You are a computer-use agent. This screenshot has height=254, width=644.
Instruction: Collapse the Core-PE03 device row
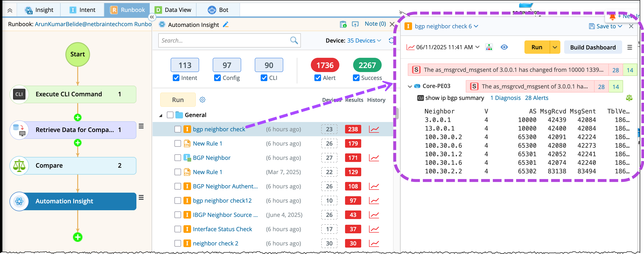click(x=409, y=86)
